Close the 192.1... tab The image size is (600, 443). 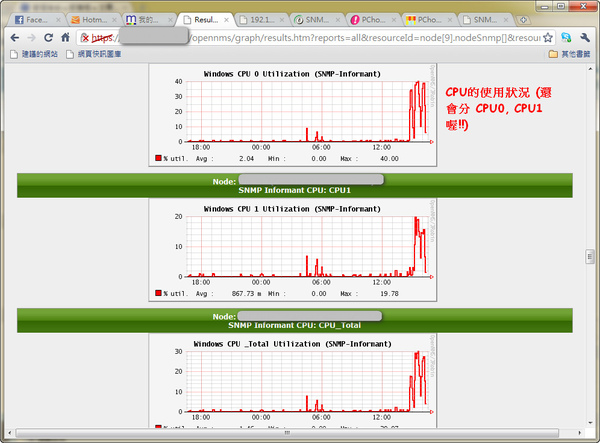coord(282,20)
